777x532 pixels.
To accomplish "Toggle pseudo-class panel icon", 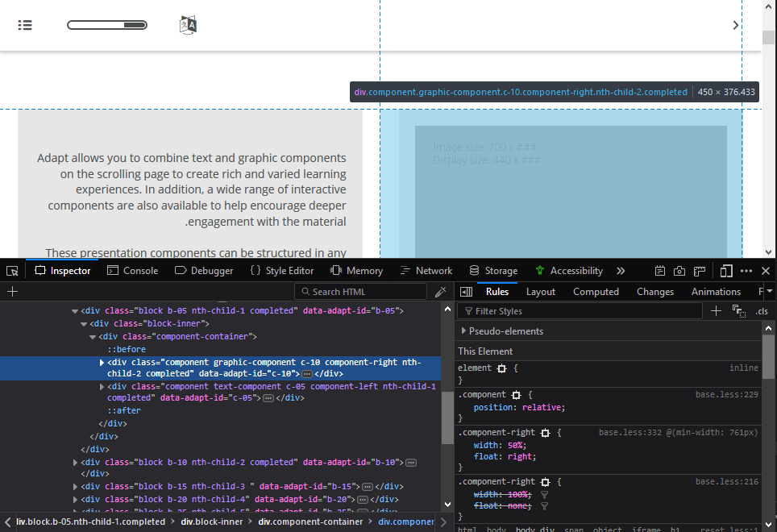I will click(x=739, y=311).
